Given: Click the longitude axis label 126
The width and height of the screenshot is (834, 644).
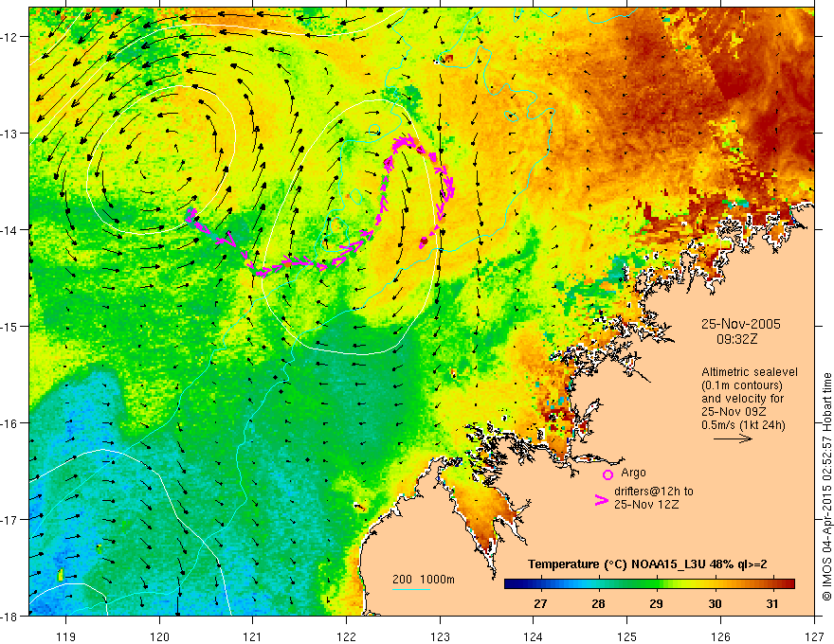Looking at the screenshot, I should click(x=720, y=636).
